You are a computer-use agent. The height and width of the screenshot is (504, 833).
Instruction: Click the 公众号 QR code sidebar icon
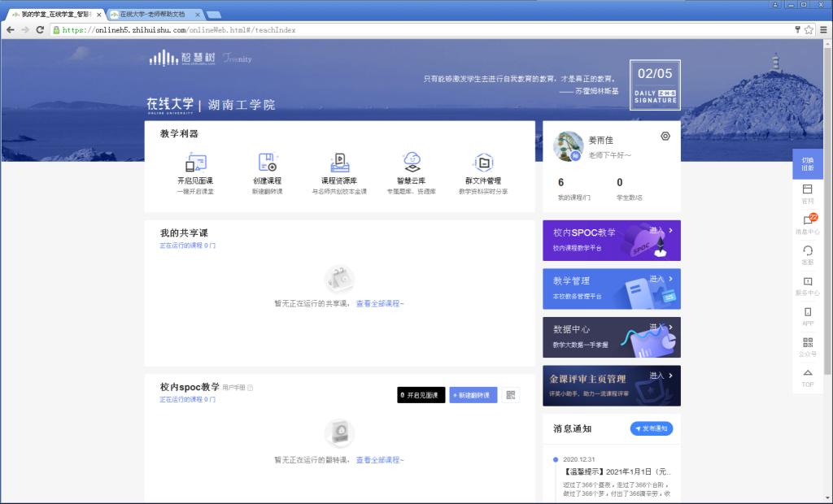(807, 343)
